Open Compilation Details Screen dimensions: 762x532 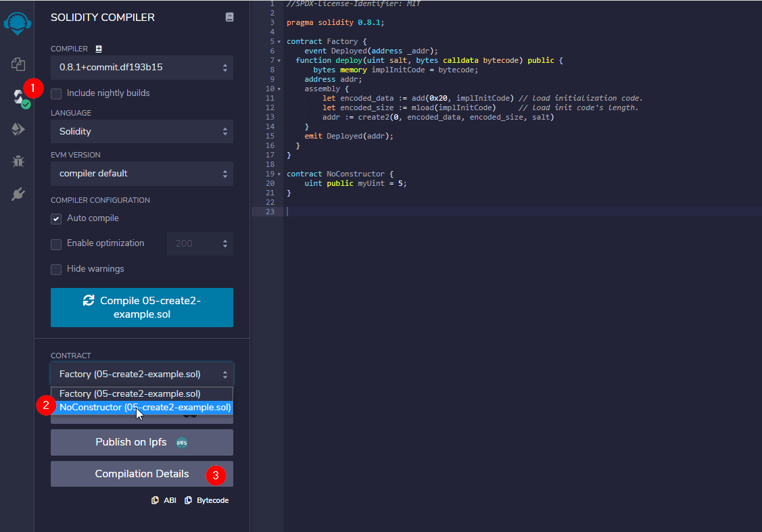142,474
